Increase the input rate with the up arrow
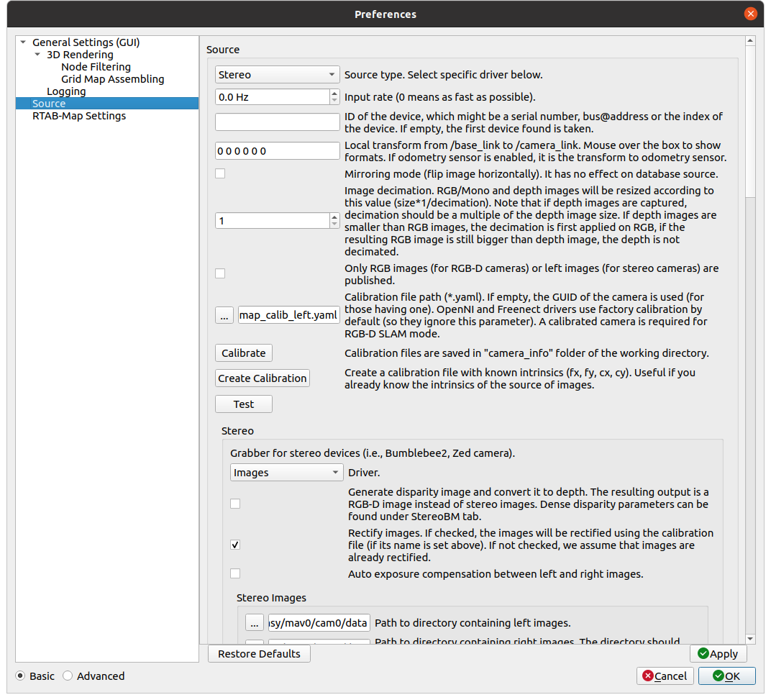Viewport: 771px width, 700px height. [x=334, y=93]
